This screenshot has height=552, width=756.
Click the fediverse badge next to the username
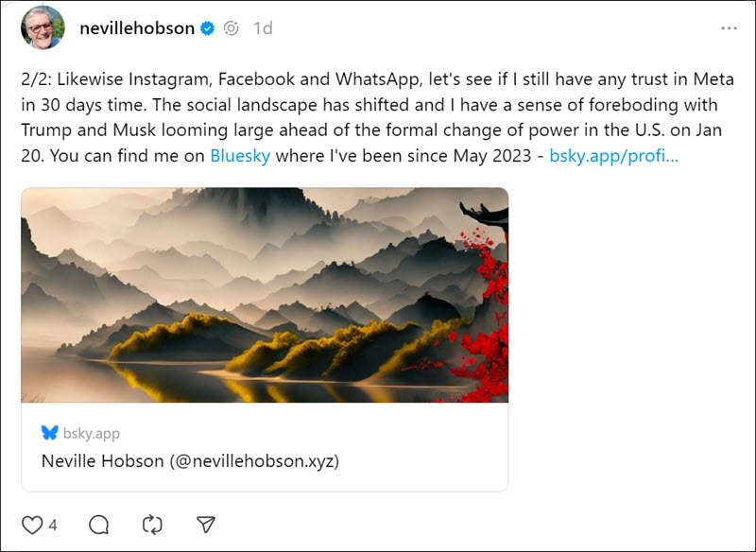[x=230, y=28]
